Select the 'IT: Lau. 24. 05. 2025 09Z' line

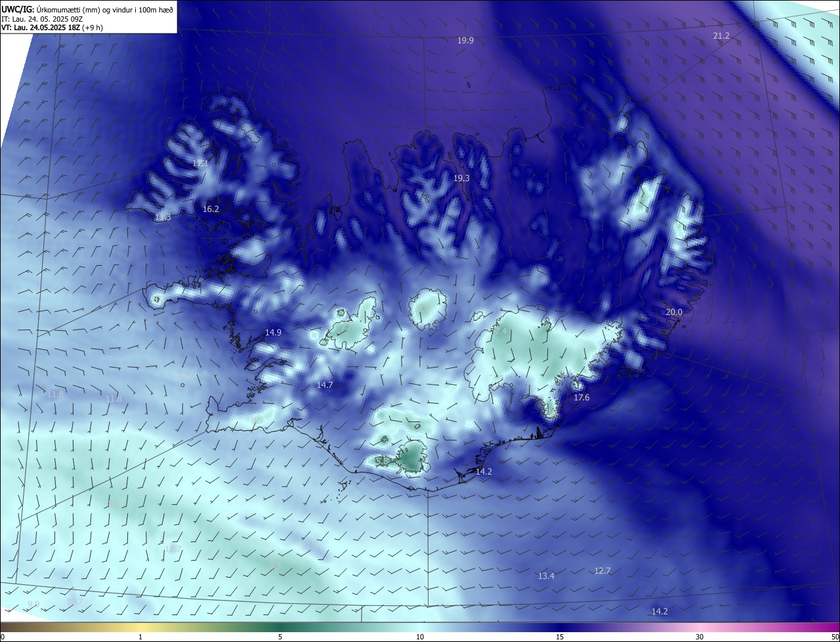click(42, 18)
